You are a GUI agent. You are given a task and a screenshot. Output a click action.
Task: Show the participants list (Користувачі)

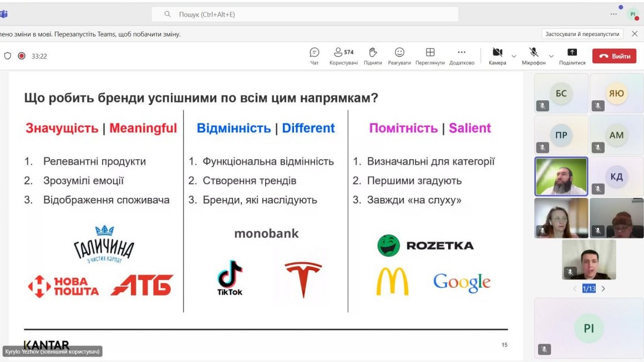click(343, 55)
